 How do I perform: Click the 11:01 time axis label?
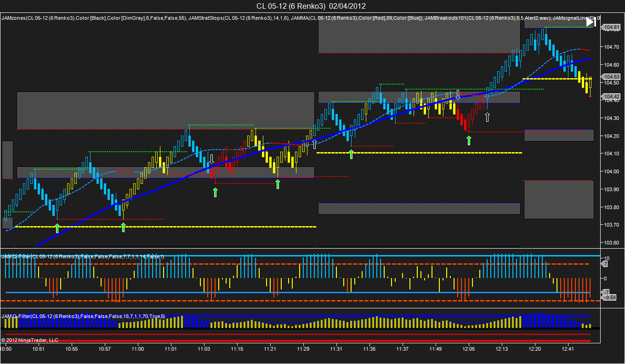(170, 349)
